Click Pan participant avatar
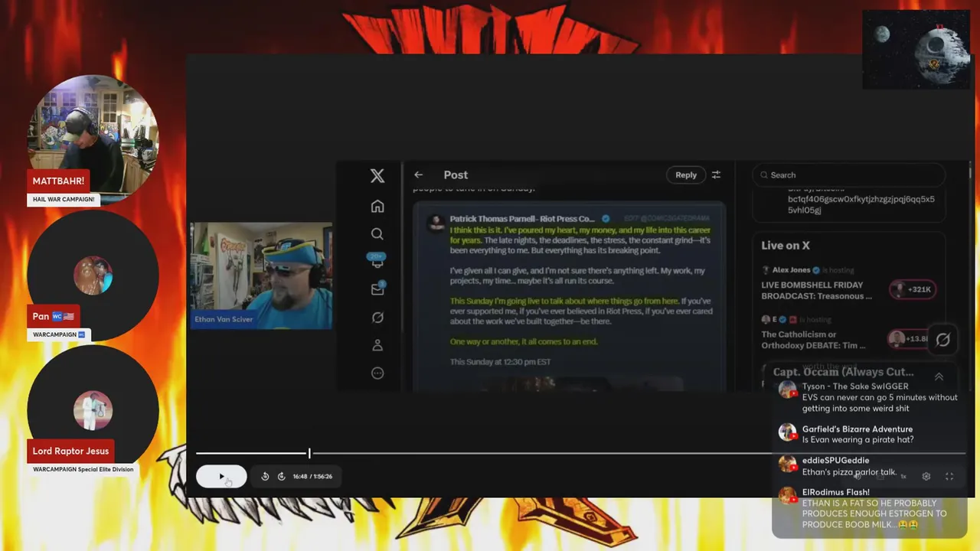980x551 pixels. point(93,276)
